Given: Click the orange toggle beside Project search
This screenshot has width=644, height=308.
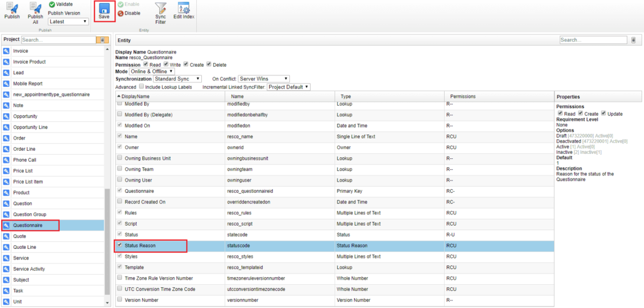Looking at the screenshot, I should 102,40.
